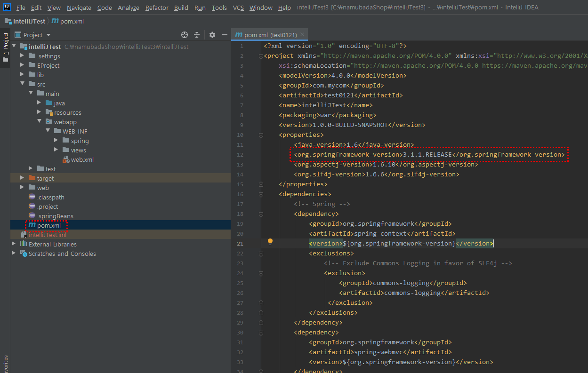Click line number 21 in the gutter

(240, 244)
